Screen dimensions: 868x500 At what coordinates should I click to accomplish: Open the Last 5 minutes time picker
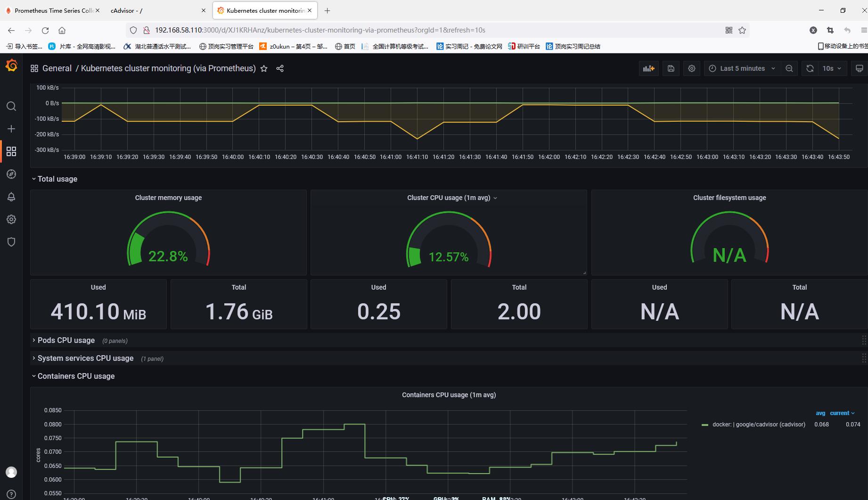[742, 68]
